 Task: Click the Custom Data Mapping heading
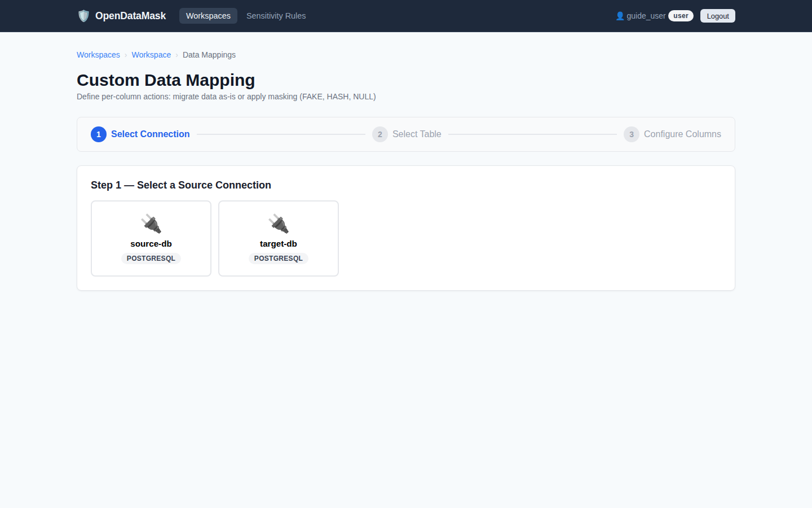[166, 80]
